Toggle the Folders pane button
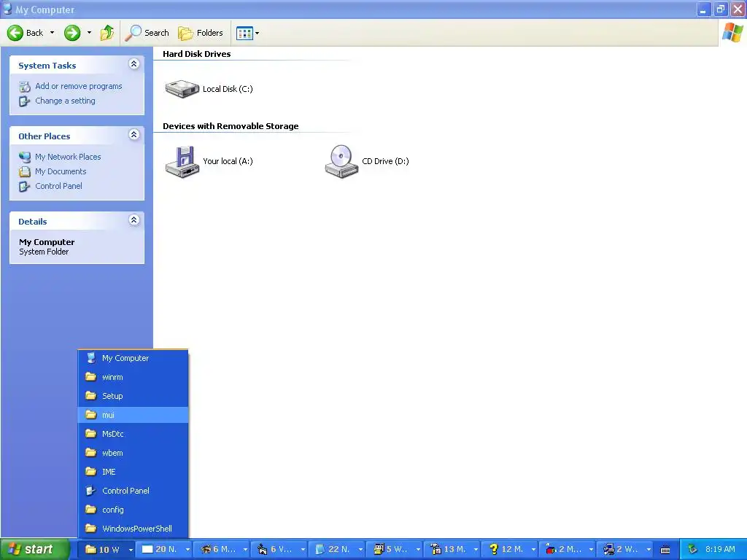Image resolution: width=747 pixels, height=560 pixels. click(201, 33)
